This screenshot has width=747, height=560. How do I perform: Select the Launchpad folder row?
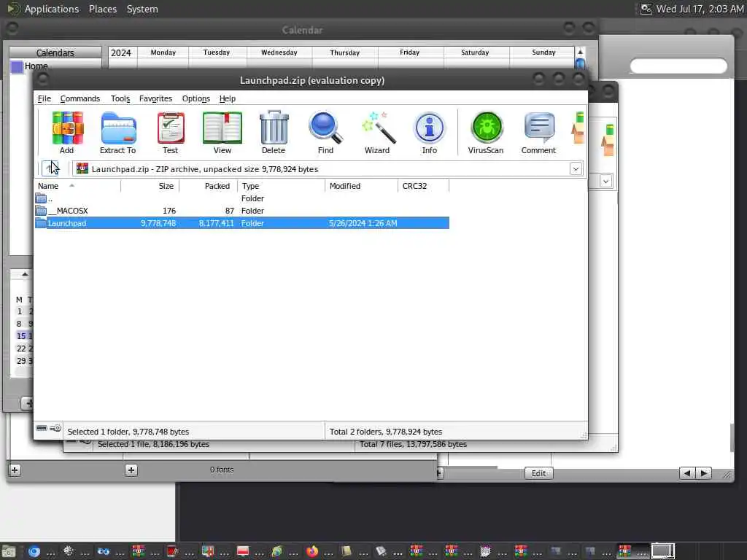coord(242,223)
